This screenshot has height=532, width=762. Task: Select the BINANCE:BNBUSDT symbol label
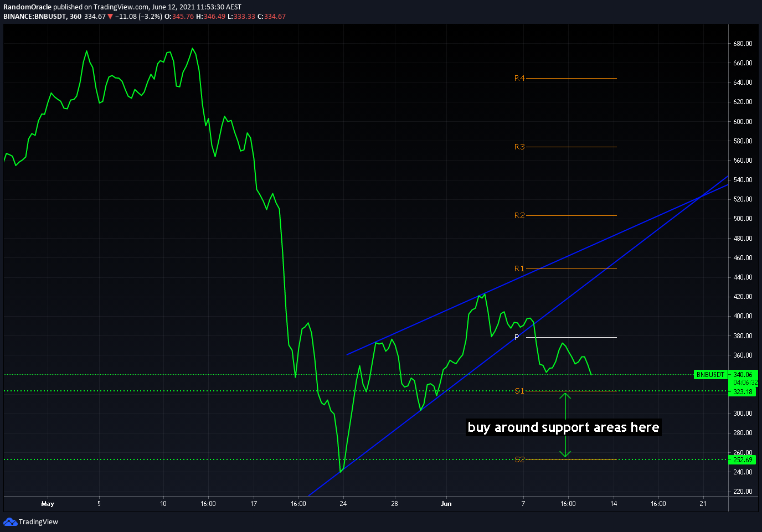[x=35, y=17]
